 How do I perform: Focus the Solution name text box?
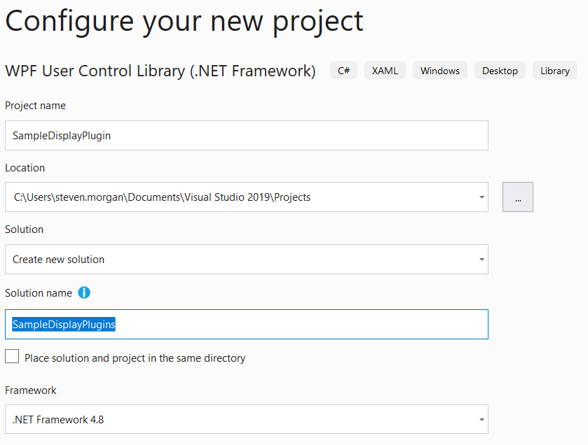click(x=247, y=324)
